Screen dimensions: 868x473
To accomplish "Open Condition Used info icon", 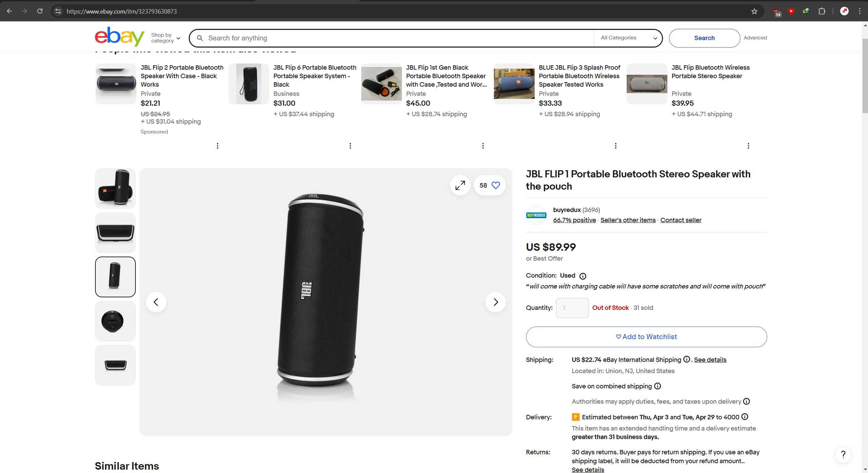I will click(583, 276).
